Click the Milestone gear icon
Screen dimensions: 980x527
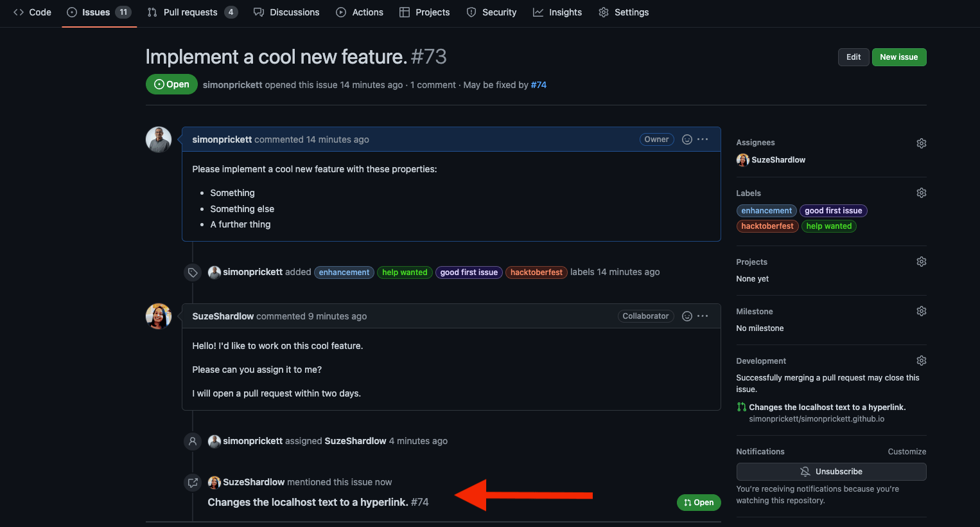tap(921, 311)
